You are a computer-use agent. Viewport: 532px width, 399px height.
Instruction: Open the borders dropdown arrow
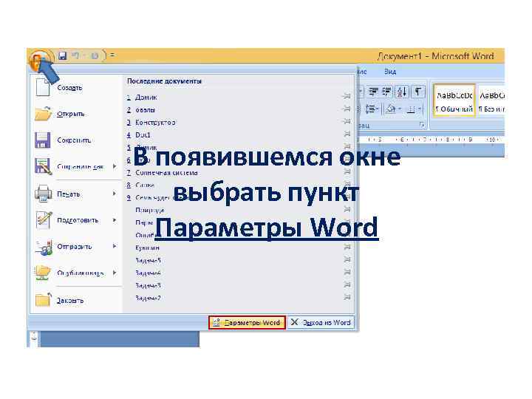(x=420, y=109)
